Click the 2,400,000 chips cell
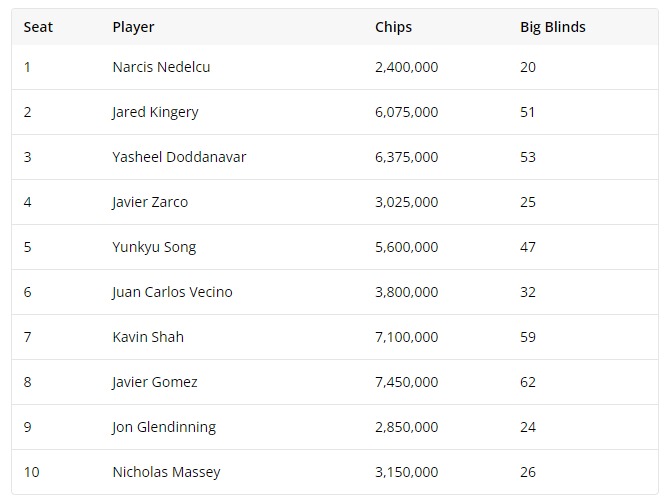 (406, 67)
